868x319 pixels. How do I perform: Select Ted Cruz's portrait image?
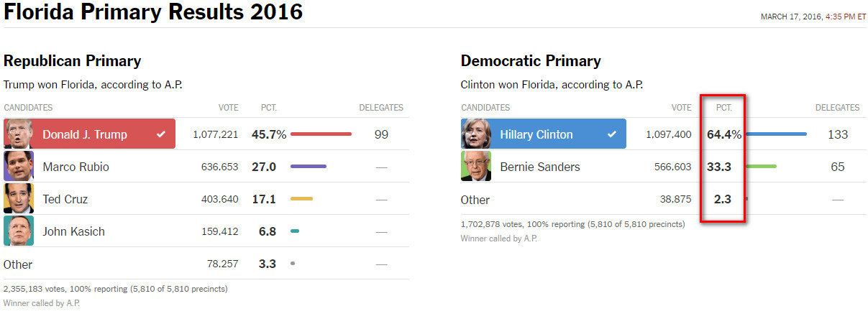tap(19, 198)
